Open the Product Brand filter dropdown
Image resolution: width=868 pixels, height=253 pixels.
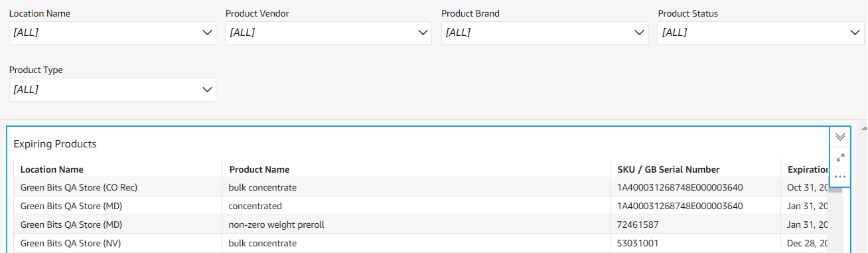click(545, 33)
